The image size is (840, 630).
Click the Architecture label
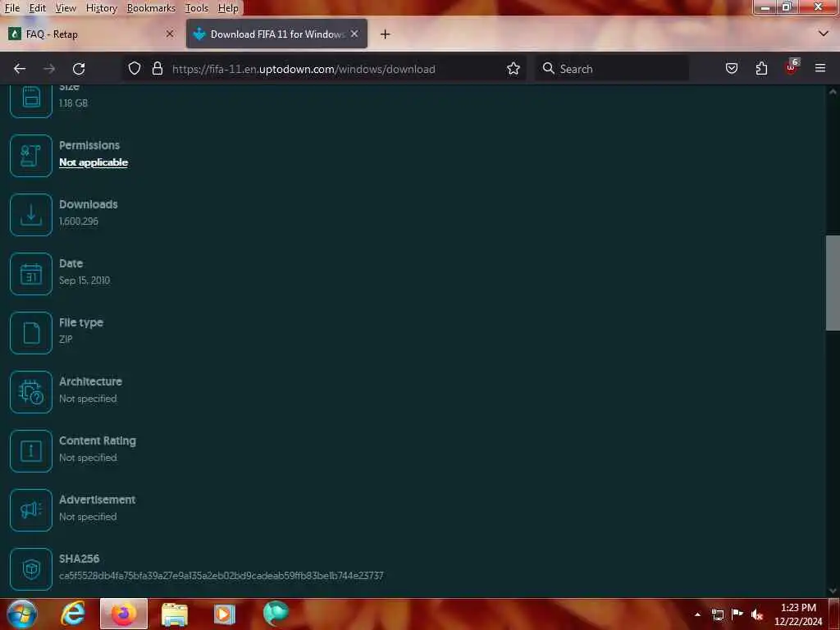(x=90, y=381)
